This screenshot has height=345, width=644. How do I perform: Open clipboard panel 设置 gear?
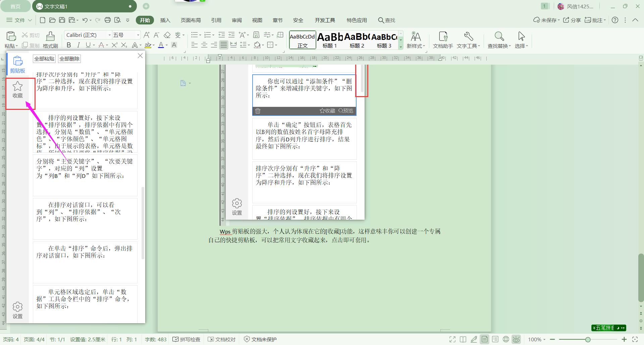[x=17, y=310]
